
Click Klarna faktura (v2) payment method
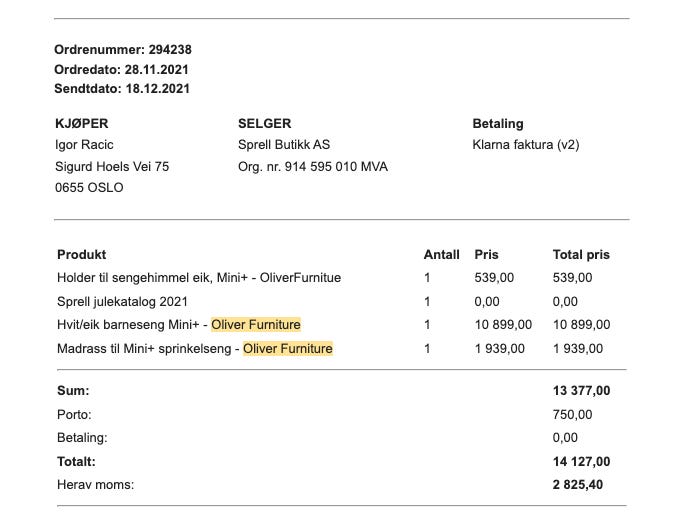[x=526, y=144]
